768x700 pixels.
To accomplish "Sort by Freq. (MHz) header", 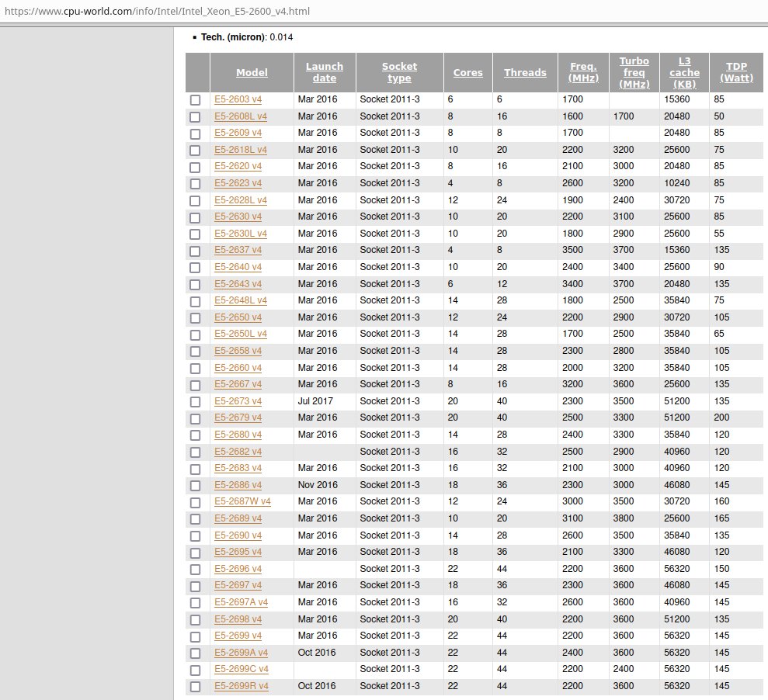I will pyautogui.click(x=583, y=72).
